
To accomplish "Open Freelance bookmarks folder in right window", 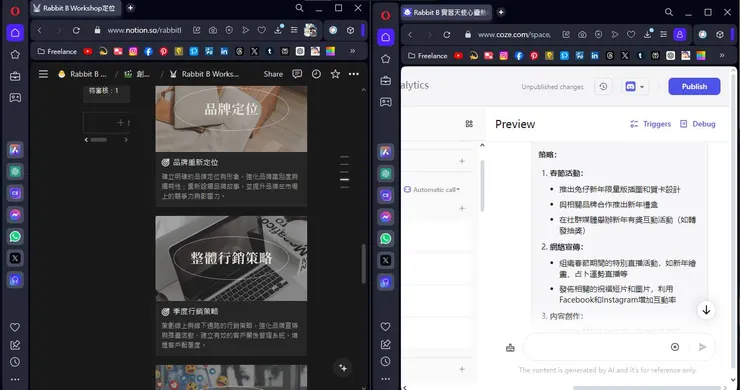I will point(428,56).
